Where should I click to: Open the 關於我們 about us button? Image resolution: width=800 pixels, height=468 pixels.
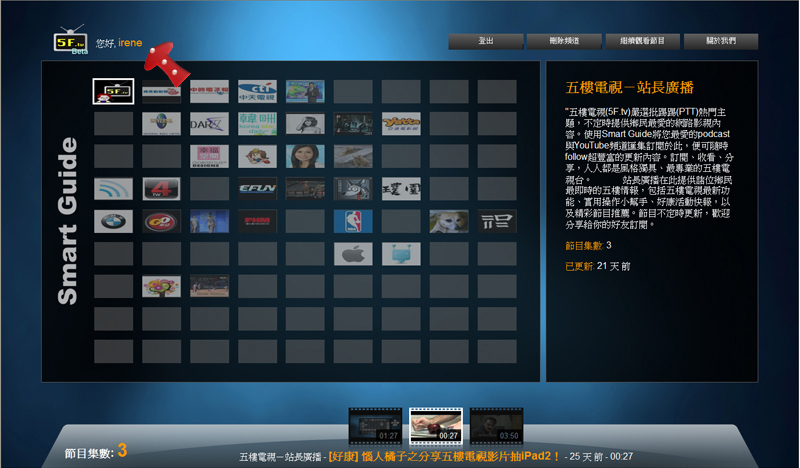coord(721,41)
